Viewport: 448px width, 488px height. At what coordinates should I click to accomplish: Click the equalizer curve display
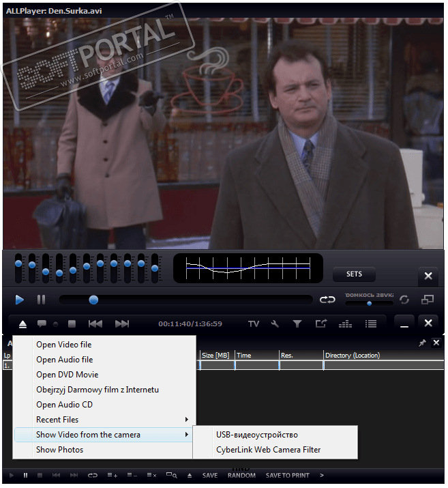pyautogui.click(x=249, y=269)
